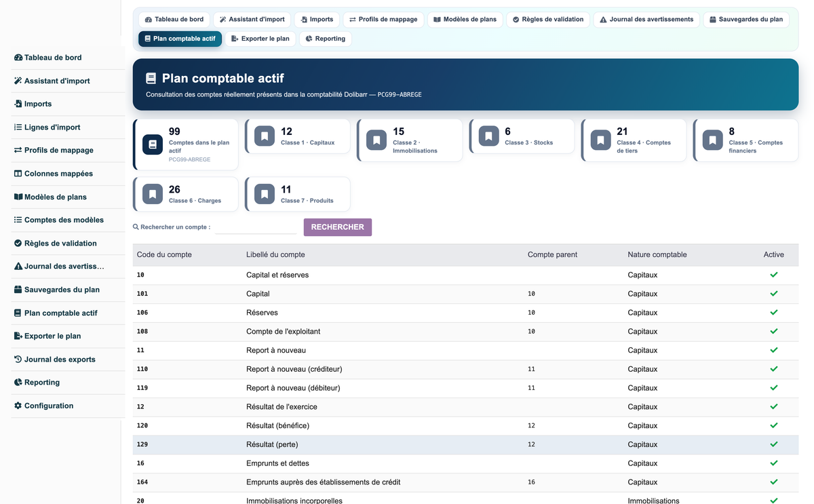The height and width of the screenshot is (504, 814).
Task: Click the RECHERCHER button
Action: 338,227
